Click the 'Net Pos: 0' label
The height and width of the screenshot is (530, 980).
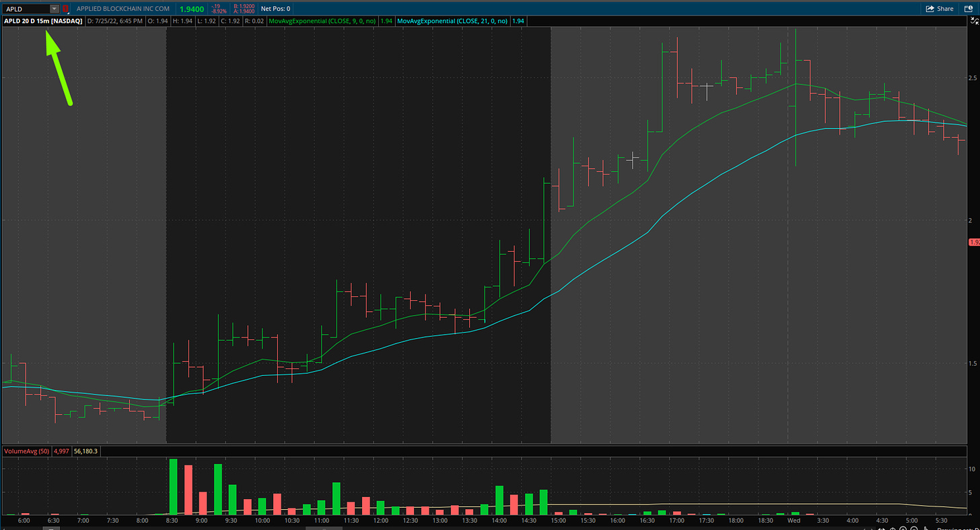[x=275, y=9]
